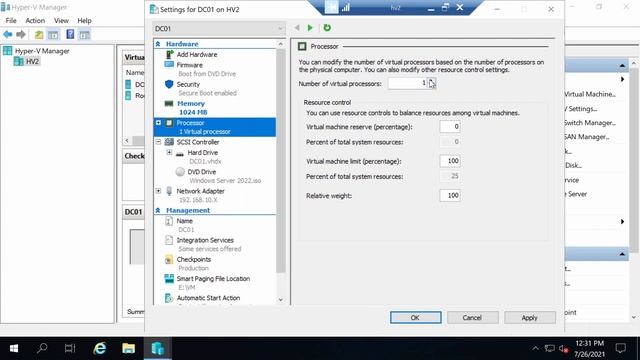Viewport: 640px width, 360px height.
Task: Expand the Hard Drive node
Action: click(169, 152)
